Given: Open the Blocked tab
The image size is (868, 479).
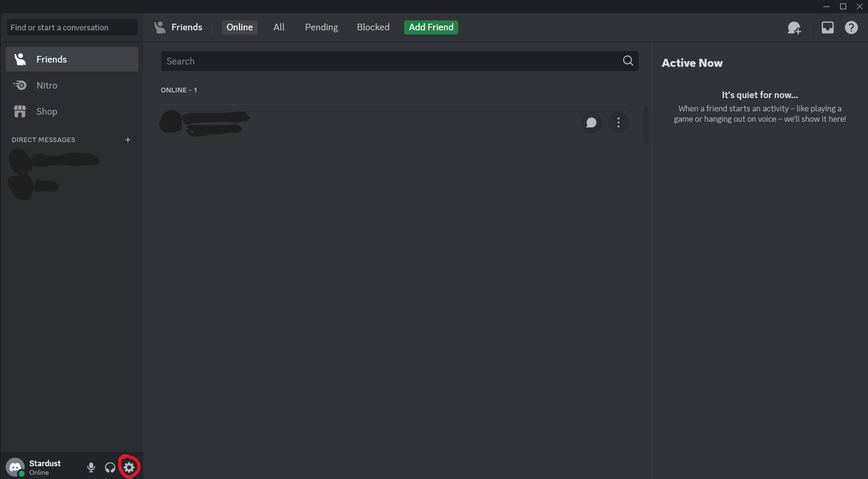Looking at the screenshot, I should (373, 27).
